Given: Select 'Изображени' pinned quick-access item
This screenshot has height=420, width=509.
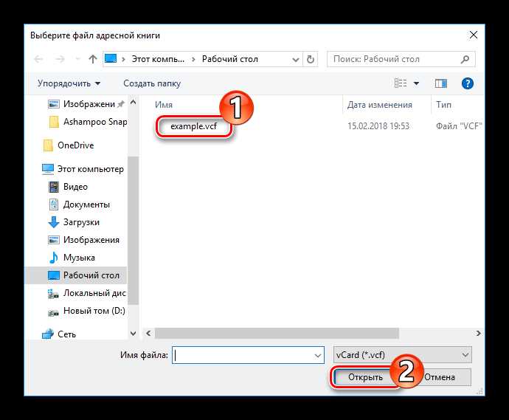Looking at the screenshot, I should tap(86, 104).
